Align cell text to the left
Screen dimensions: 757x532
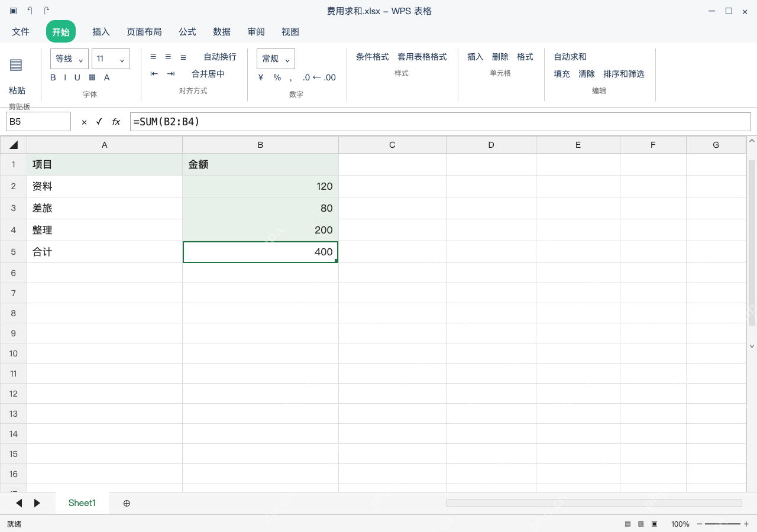pyautogui.click(x=153, y=57)
